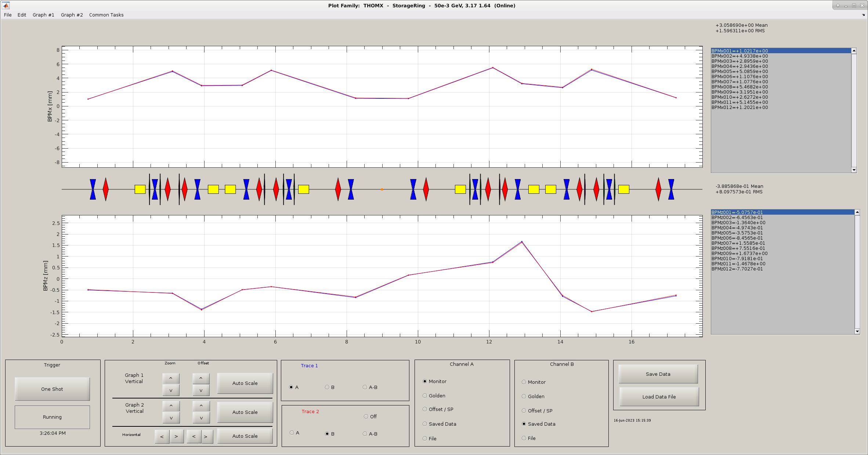Click horizontal zoom left arrow button
The width and height of the screenshot is (868, 455).
[x=162, y=436]
